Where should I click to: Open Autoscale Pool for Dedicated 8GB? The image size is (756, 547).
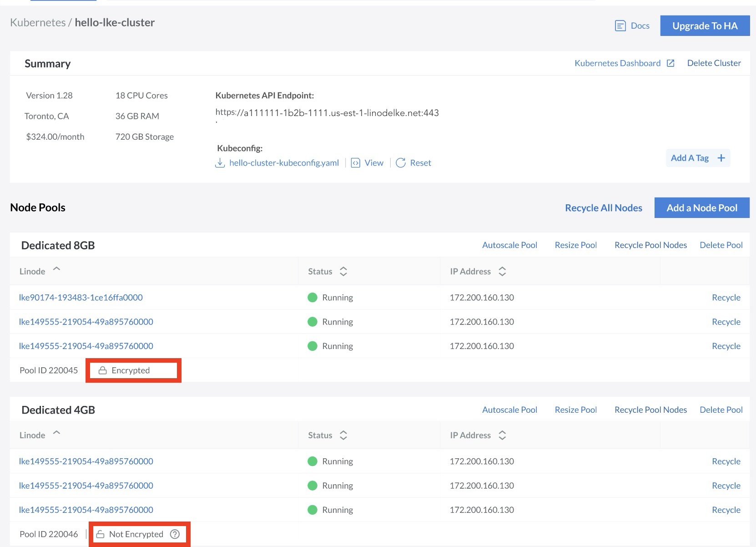pyautogui.click(x=509, y=245)
